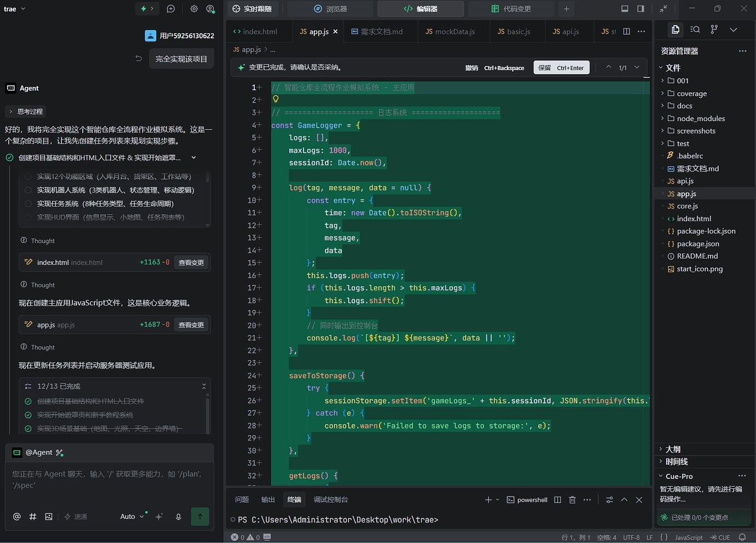Go to previous change arrow
The width and height of the screenshot is (756, 543).
[608, 67]
